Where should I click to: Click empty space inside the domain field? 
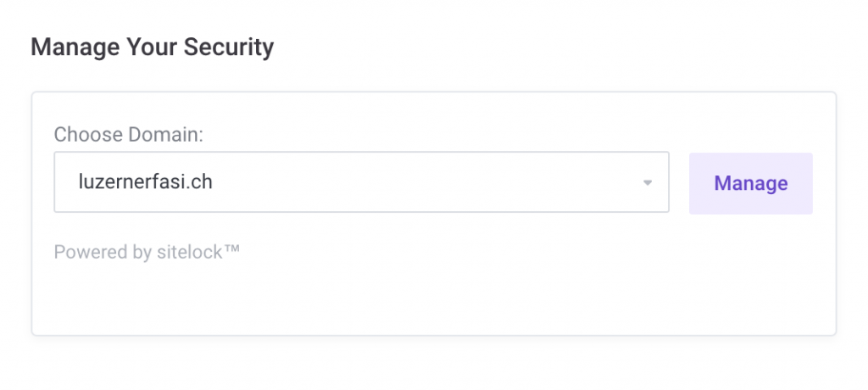pyautogui.click(x=441, y=182)
